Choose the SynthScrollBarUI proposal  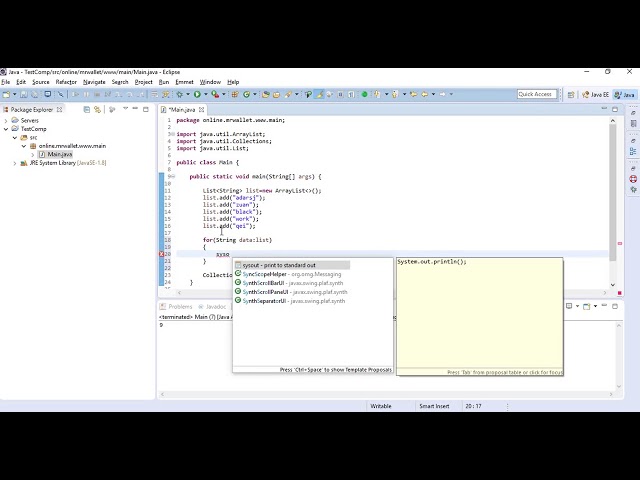coord(292,283)
